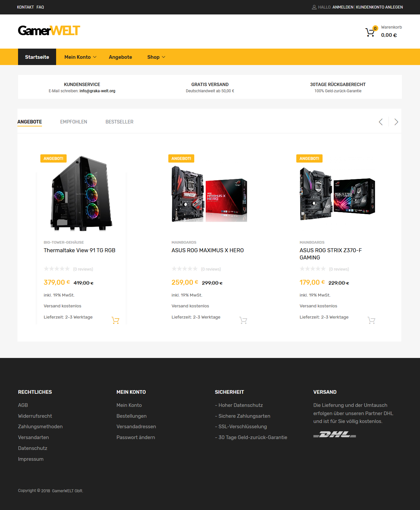
Task: Open the Angebote menu item
Action: (120, 57)
